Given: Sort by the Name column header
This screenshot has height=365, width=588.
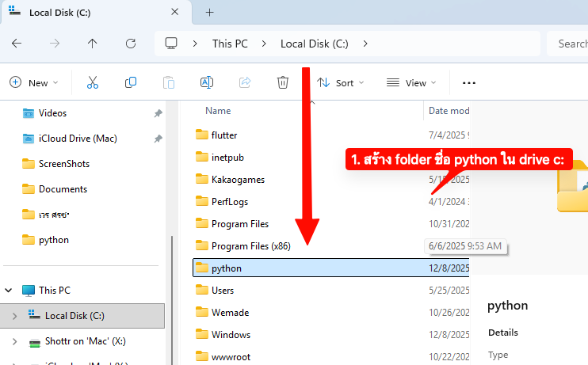Looking at the screenshot, I should pos(218,111).
